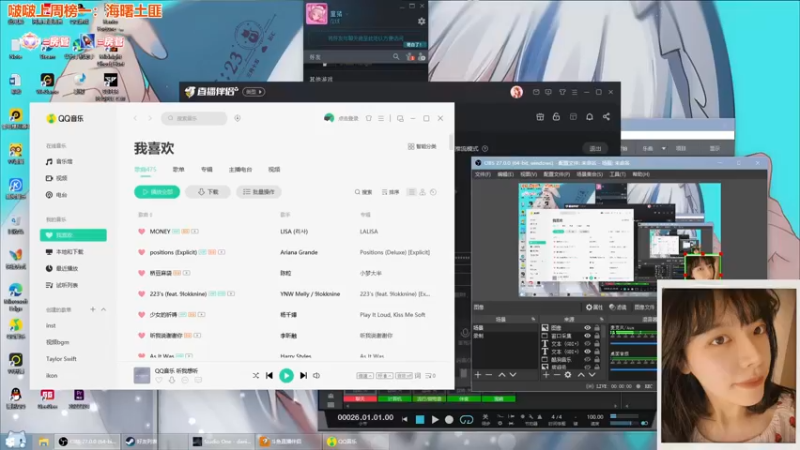Select the last video tab
800x450 pixels.
[274, 169]
